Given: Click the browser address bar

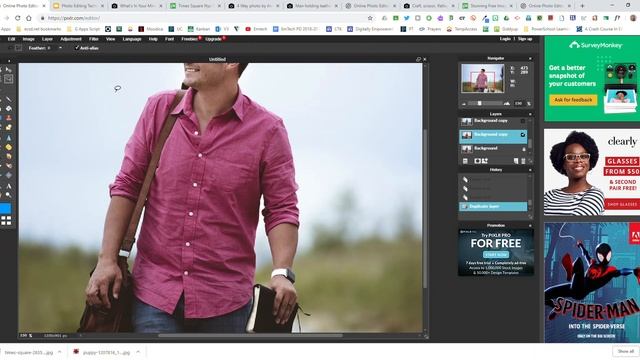Looking at the screenshot, I should tap(203, 18).
